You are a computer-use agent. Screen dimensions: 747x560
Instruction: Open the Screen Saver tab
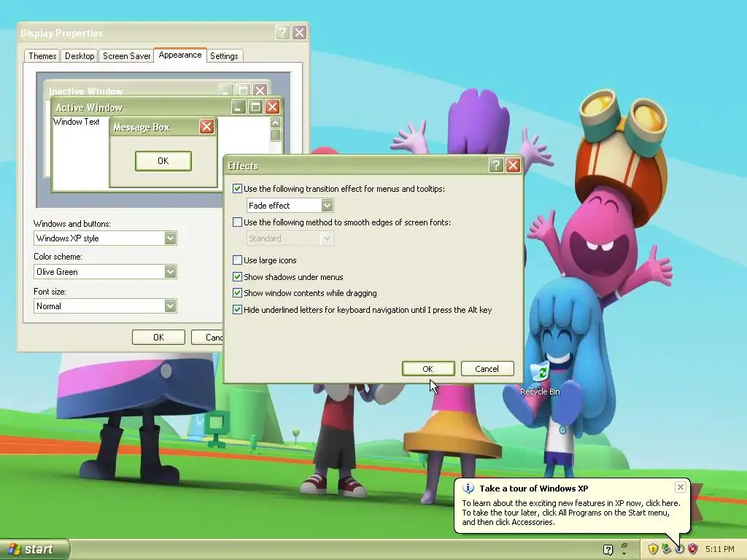pyautogui.click(x=126, y=55)
